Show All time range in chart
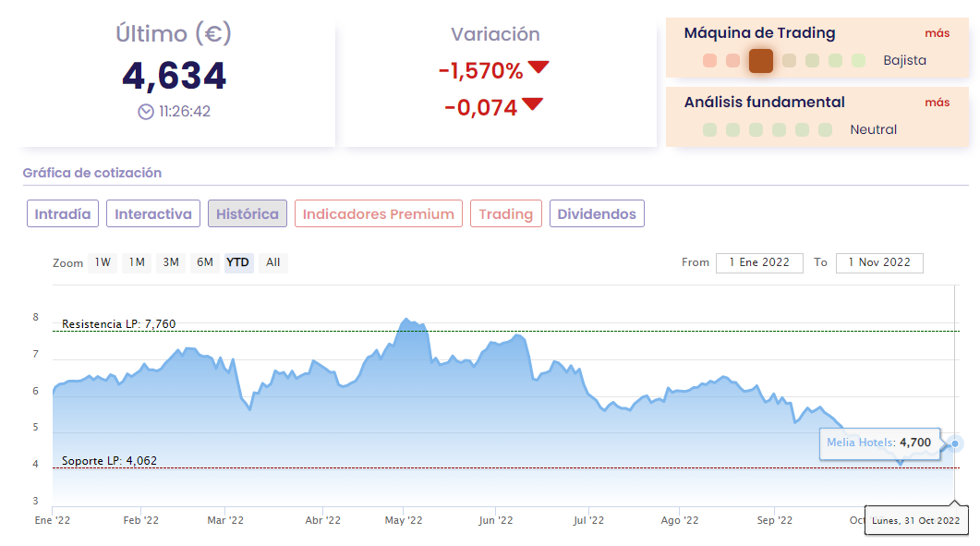The image size is (980, 546). (273, 262)
